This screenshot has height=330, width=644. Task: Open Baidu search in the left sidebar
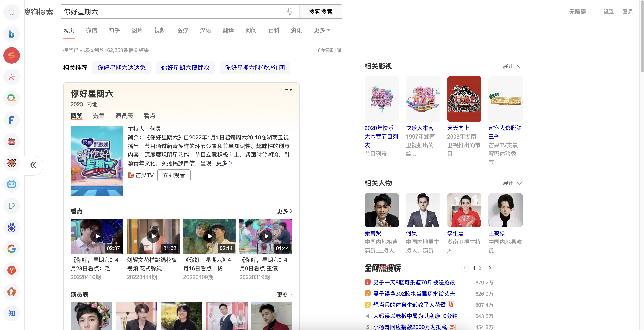pyautogui.click(x=12, y=227)
